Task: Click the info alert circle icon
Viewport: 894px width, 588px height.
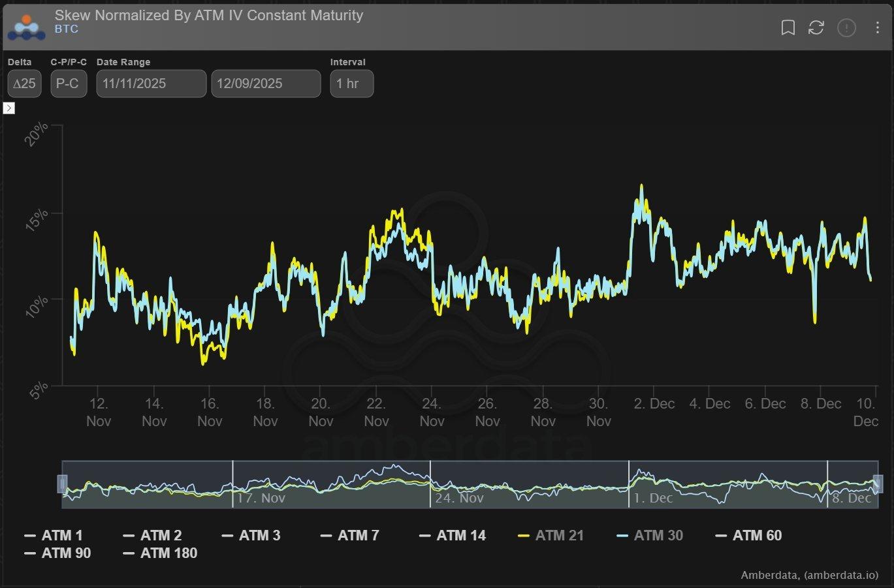Action: tap(846, 27)
